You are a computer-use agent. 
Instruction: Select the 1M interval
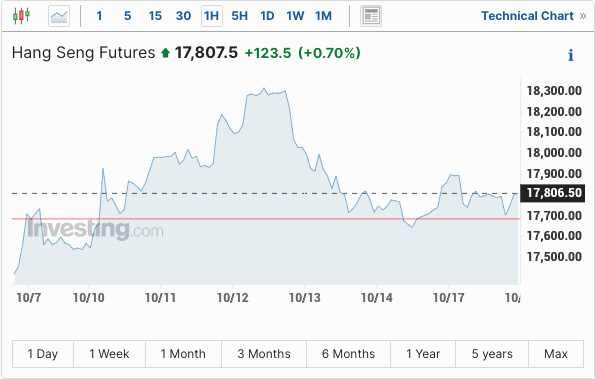[x=323, y=16]
